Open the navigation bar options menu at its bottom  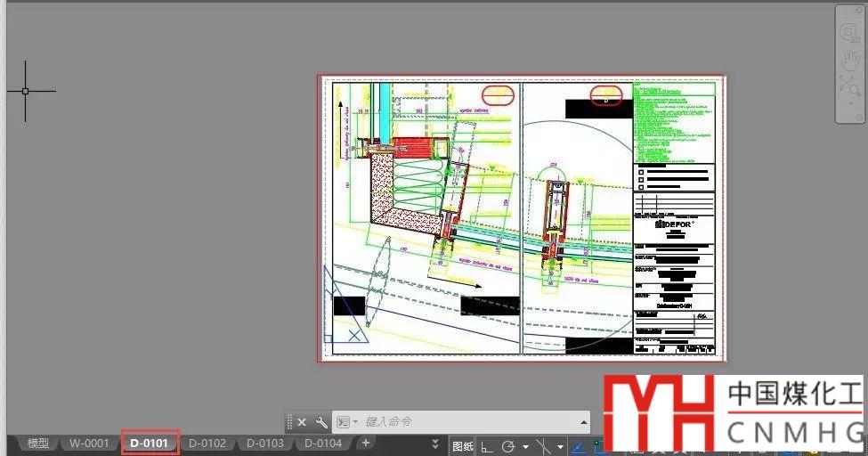pos(858,117)
